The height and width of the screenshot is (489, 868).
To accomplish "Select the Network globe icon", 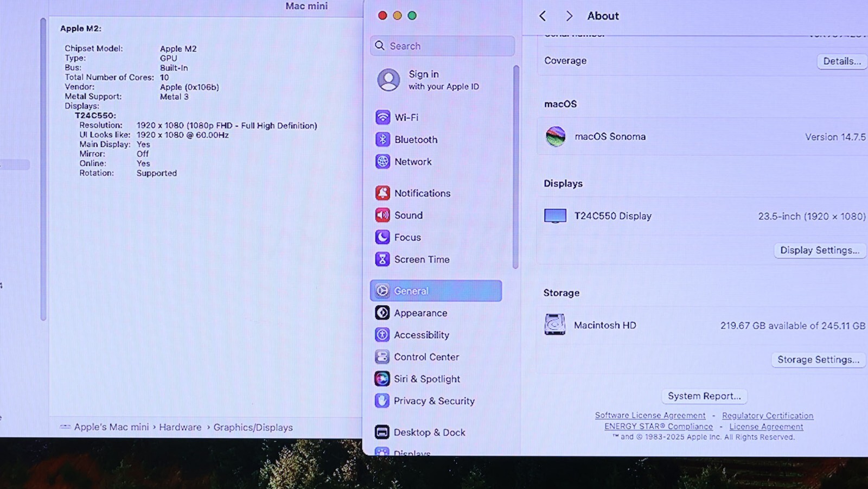I will point(382,161).
